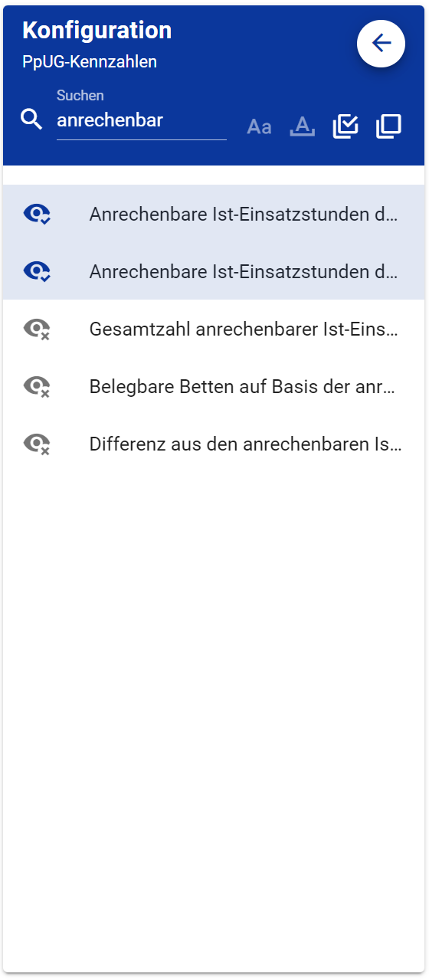Click the Suchen field label

[80, 96]
